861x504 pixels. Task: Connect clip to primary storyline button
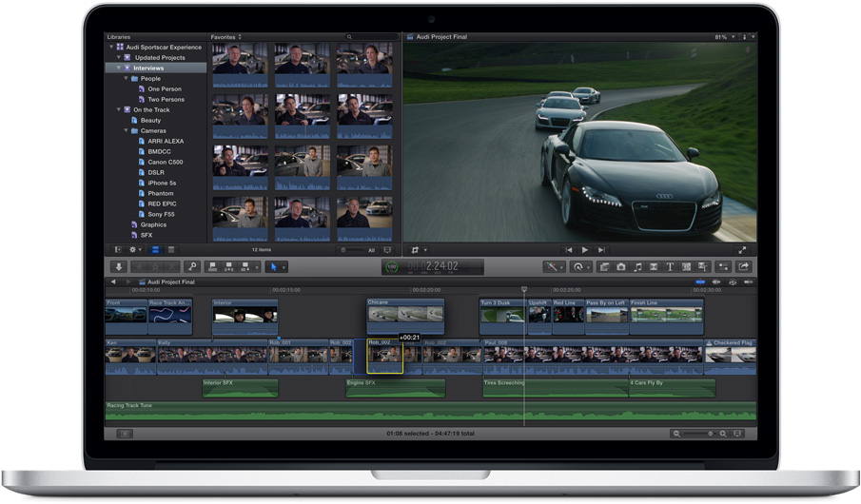[213, 267]
